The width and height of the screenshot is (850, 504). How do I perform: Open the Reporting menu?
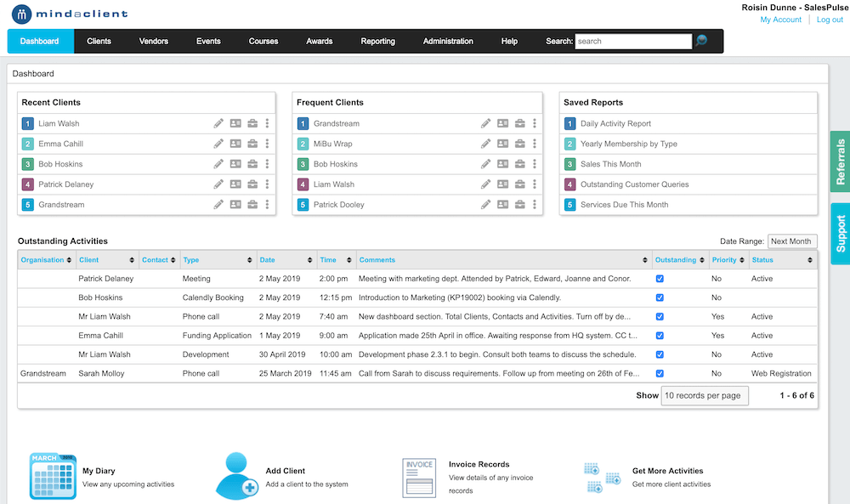pyautogui.click(x=378, y=41)
